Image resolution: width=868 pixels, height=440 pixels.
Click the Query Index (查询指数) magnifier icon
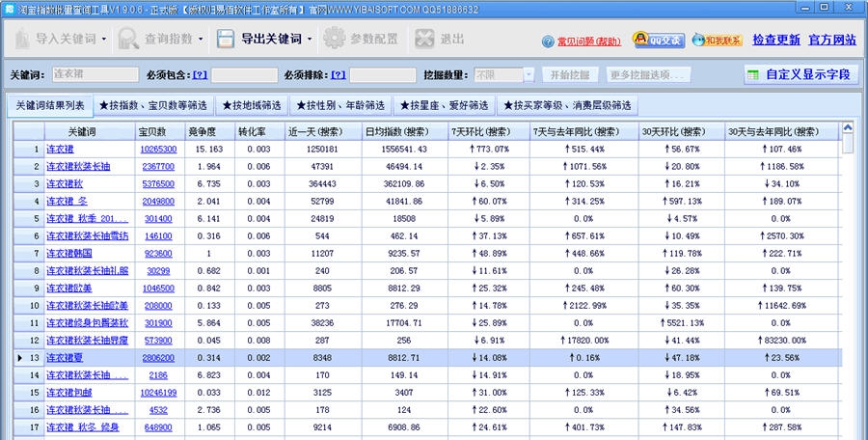[128, 39]
